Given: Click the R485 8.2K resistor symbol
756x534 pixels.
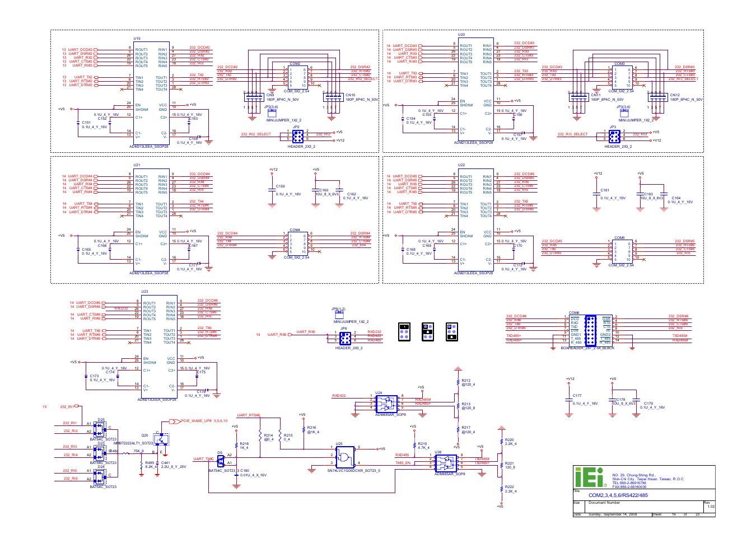Looking at the screenshot, I should coord(142,465).
